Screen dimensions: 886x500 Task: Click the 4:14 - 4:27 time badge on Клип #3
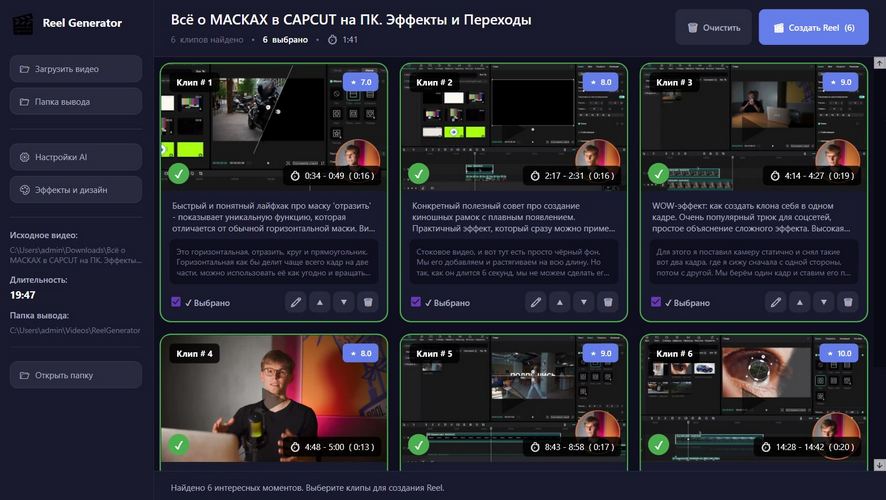point(811,176)
